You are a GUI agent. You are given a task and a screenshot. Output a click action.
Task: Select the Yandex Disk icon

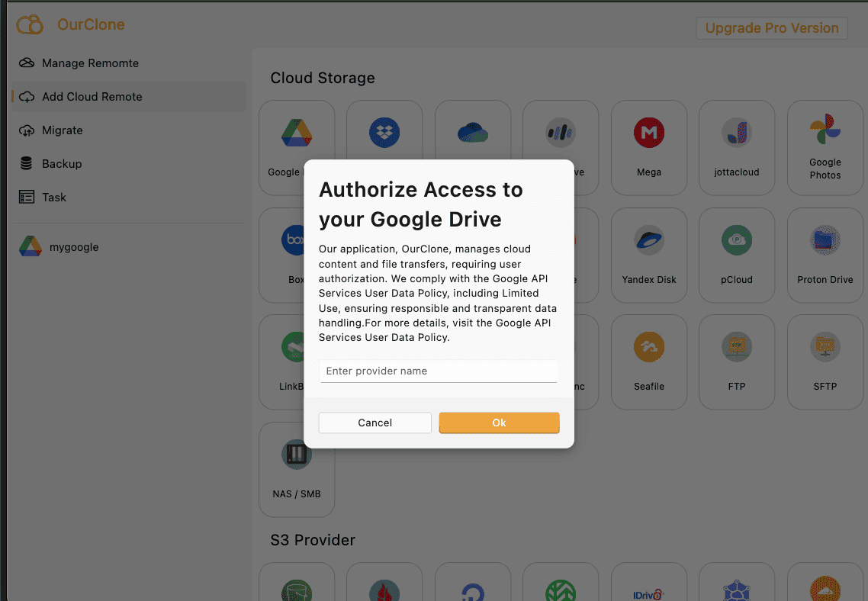point(648,239)
